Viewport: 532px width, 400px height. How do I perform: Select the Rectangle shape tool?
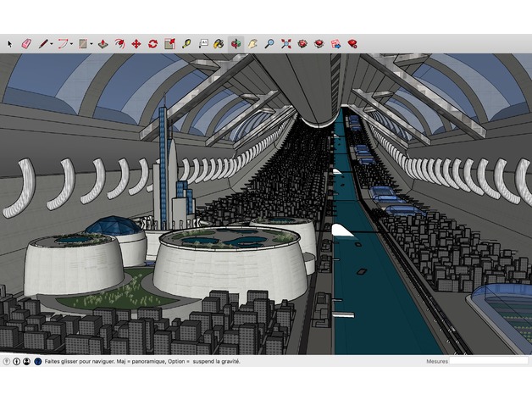[82, 43]
